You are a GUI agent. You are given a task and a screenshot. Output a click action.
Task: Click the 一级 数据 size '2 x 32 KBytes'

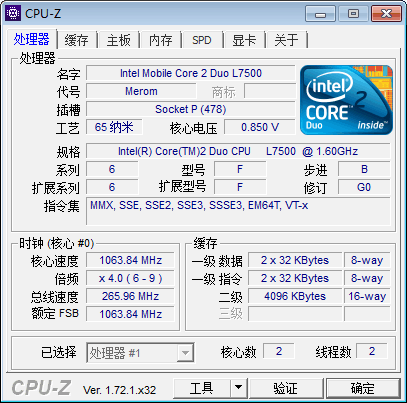(295, 260)
